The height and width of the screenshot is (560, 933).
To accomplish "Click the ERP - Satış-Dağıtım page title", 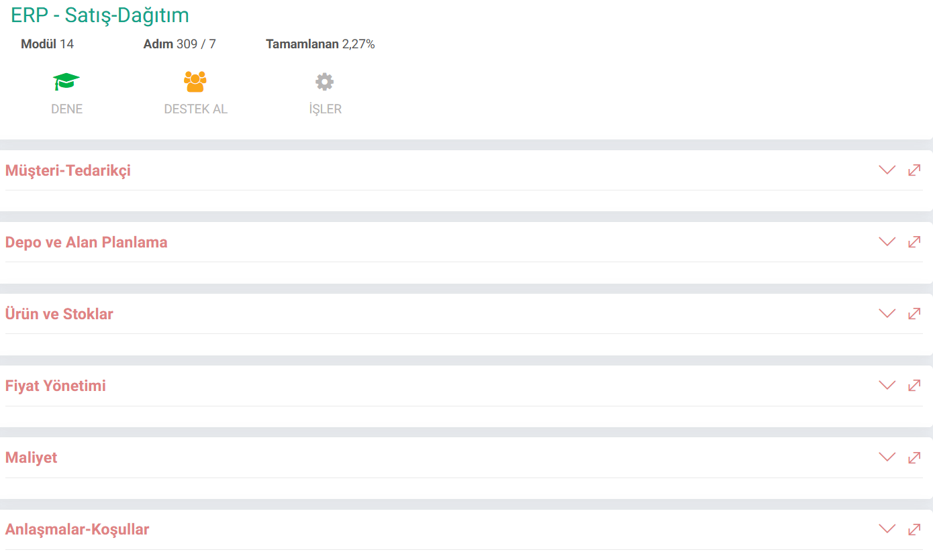I will tap(100, 15).
